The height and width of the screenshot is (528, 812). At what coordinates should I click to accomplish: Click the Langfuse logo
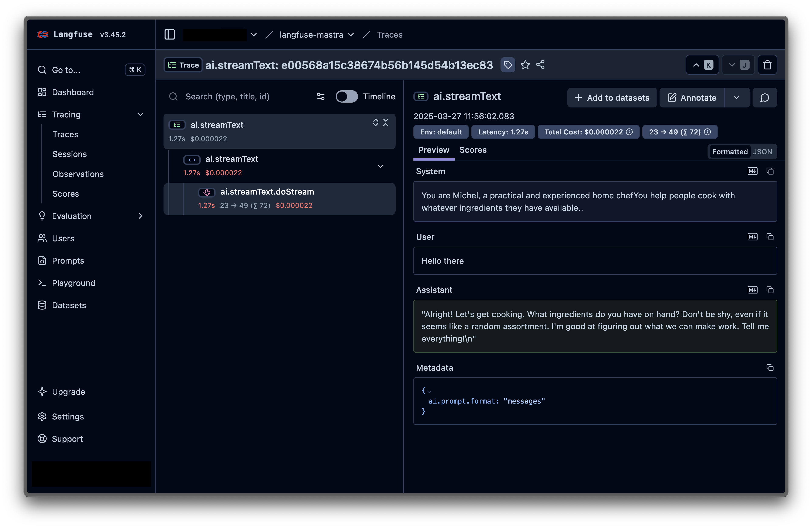[43, 34]
